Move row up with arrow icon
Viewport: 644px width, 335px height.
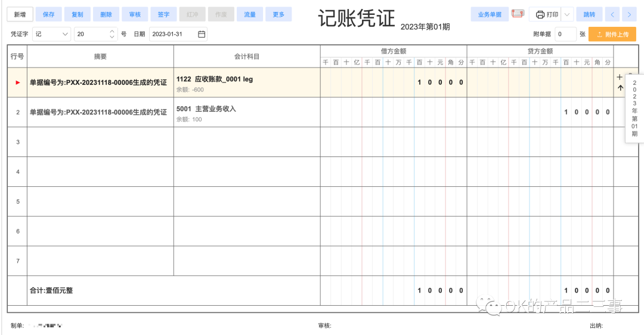coord(620,88)
